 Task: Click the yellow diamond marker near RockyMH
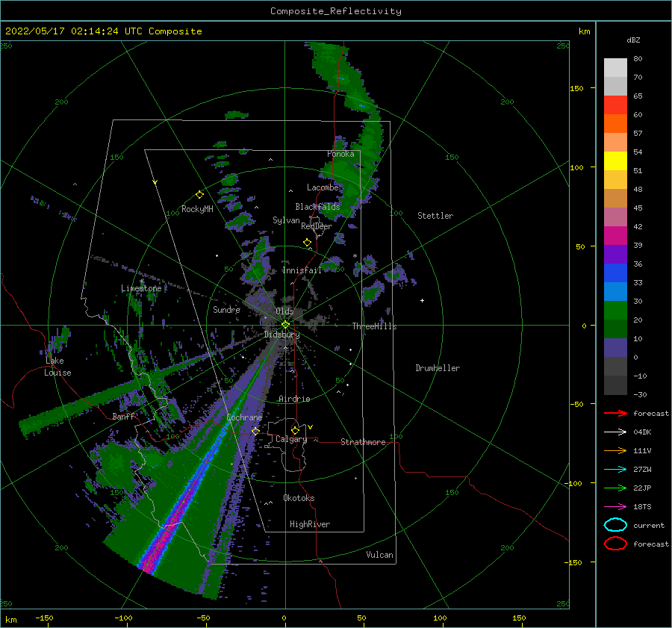pyautogui.click(x=199, y=195)
